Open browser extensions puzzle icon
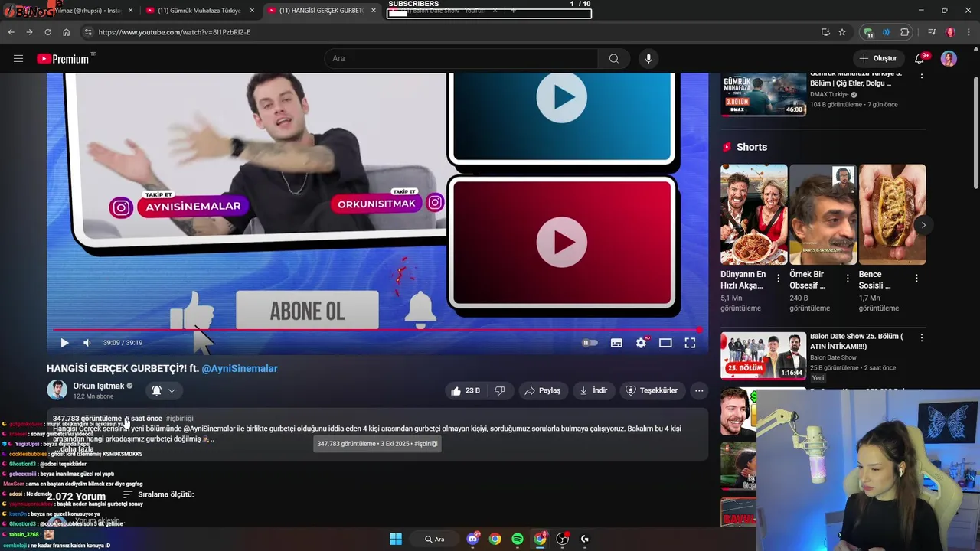Image resolution: width=980 pixels, height=551 pixels. 905,32
